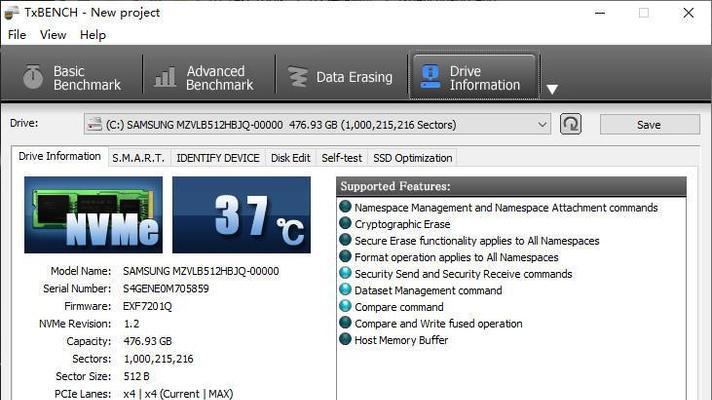Click capacity value 476.93 GB
The width and height of the screenshot is (712, 400).
click(148, 341)
